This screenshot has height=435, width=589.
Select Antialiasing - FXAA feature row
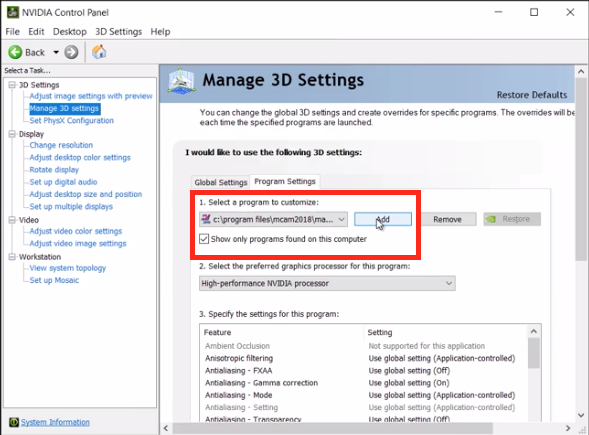coord(364,371)
